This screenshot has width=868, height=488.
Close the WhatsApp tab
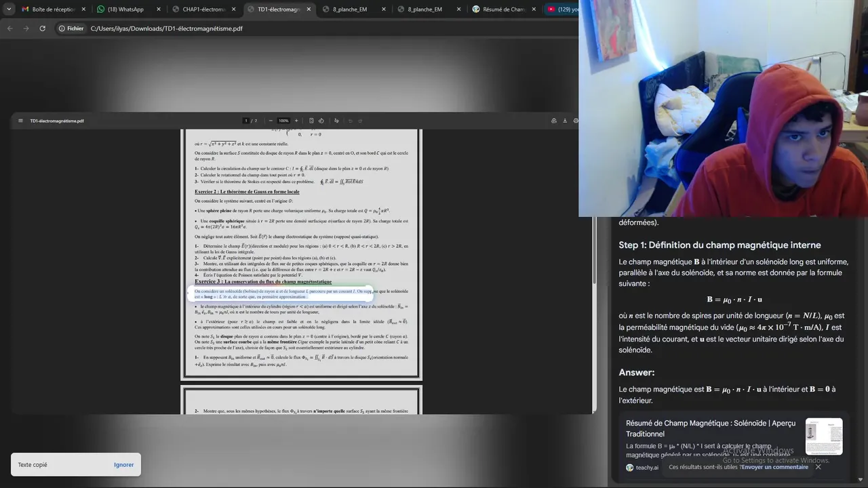159,9
